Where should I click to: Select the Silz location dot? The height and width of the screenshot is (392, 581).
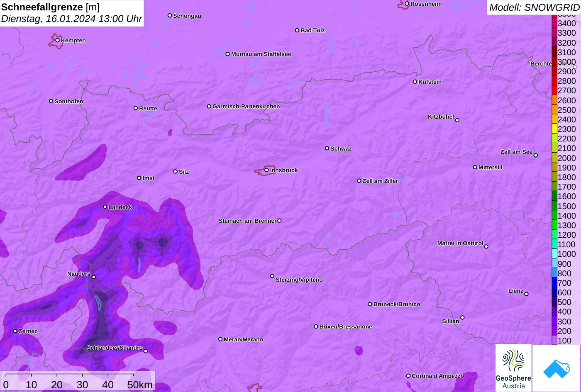coord(176,171)
